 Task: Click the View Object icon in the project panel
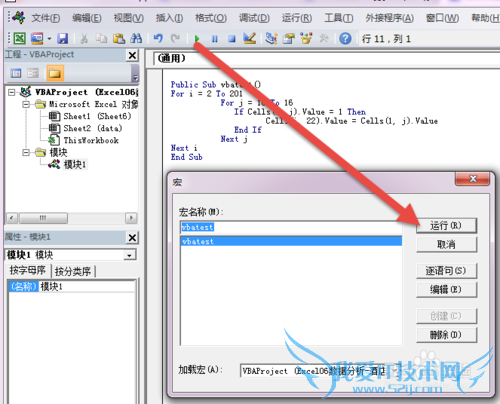click(33, 73)
